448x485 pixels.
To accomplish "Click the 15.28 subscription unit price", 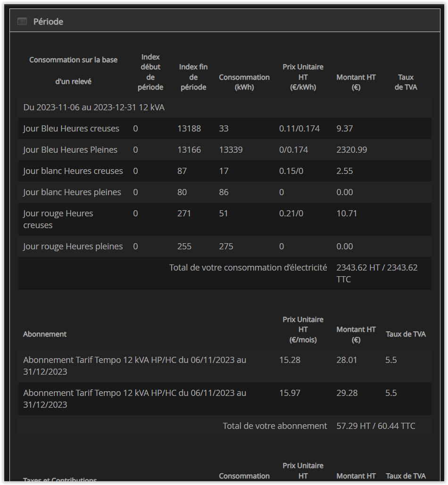I will pyautogui.click(x=290, y=360).
